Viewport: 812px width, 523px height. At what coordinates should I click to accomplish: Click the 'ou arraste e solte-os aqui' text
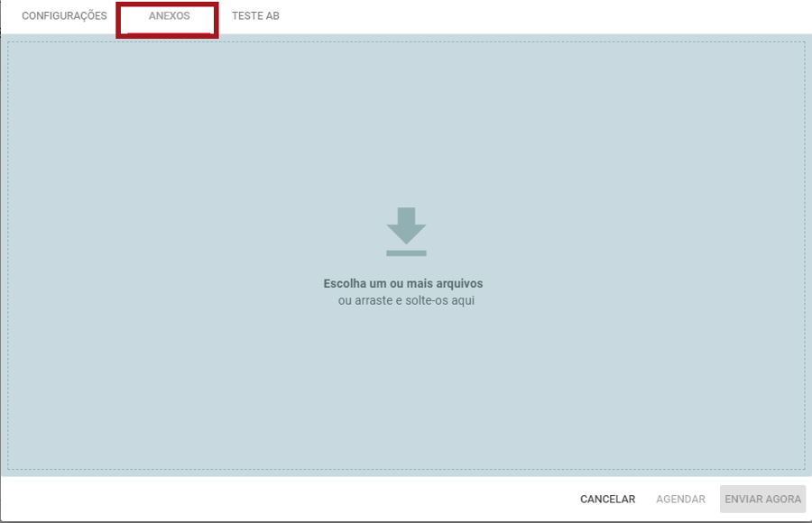[x=406, y=300]
